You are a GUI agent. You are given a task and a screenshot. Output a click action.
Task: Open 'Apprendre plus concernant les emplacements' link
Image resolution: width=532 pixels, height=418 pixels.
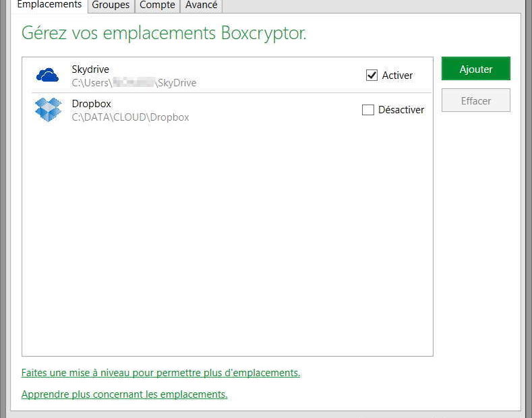pos(124,394)
